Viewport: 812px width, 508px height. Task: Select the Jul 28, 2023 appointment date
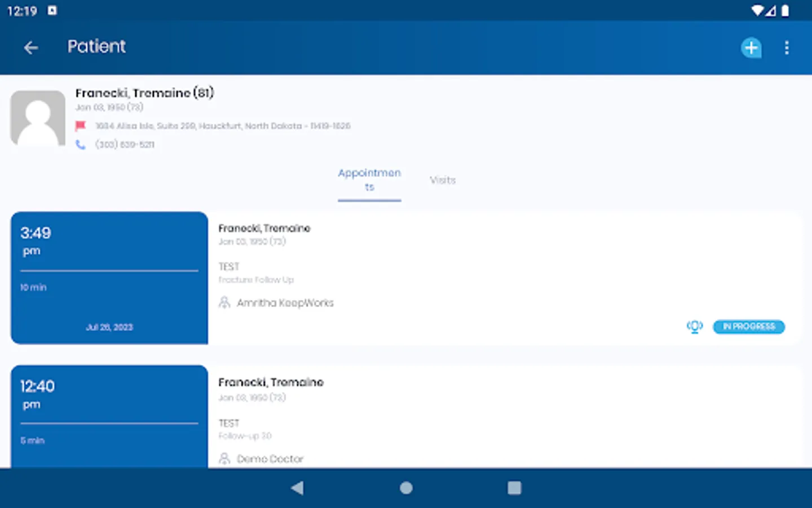click(109, 327)
